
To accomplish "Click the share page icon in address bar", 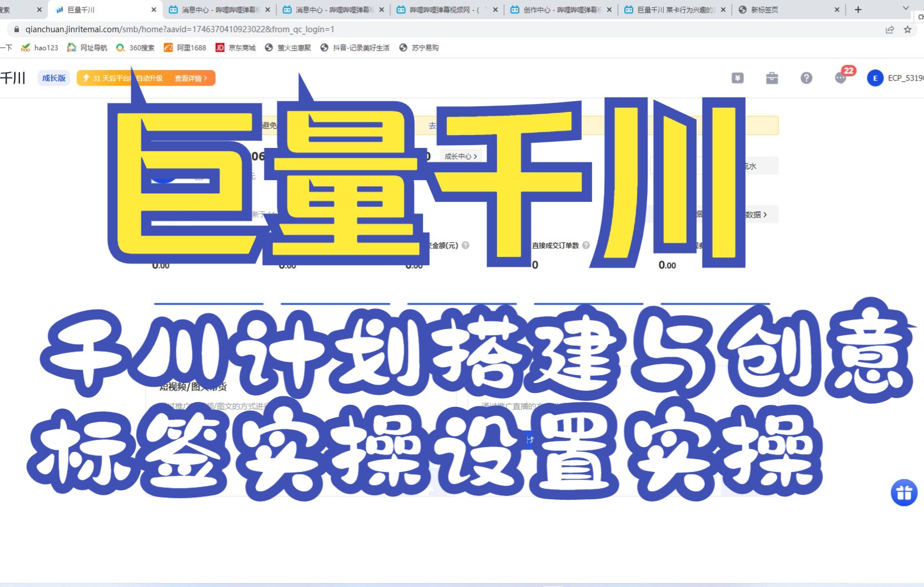I will coord(890,29).
